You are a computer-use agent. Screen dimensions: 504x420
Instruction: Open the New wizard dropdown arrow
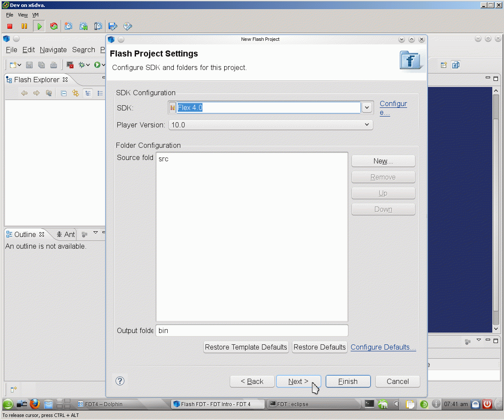pyautogui.click(x=20, y=65)
